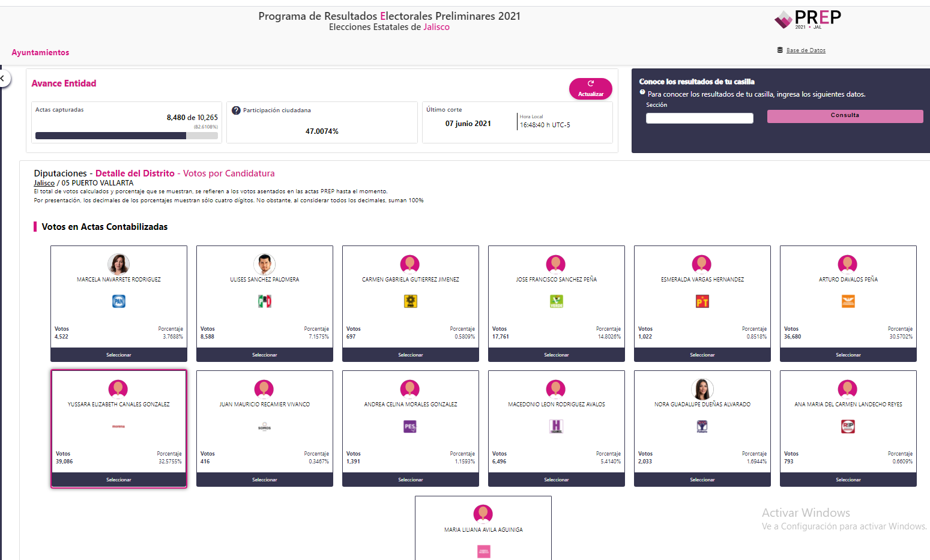Click Jose Francisco Sanchez Peña's avatar icon
930x560 pixels.
click(x=556, y=264)
